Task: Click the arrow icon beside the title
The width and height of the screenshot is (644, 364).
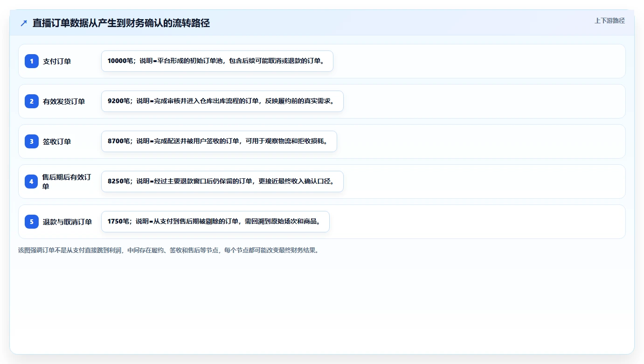Action: click(x=24, y=23)
